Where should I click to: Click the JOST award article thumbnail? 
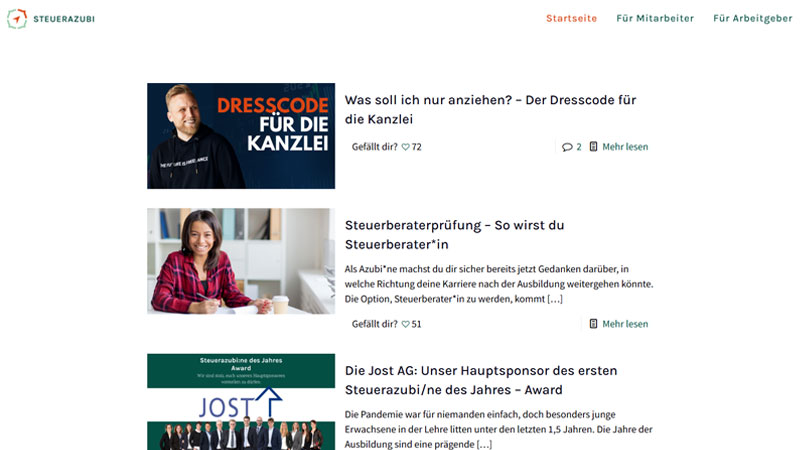click(x=241, y=402)
